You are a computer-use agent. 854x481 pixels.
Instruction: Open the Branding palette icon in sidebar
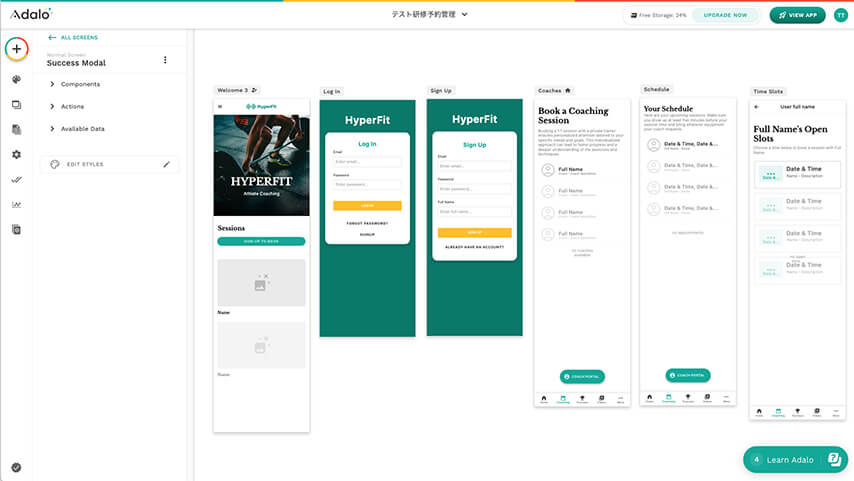coord(16,79)
